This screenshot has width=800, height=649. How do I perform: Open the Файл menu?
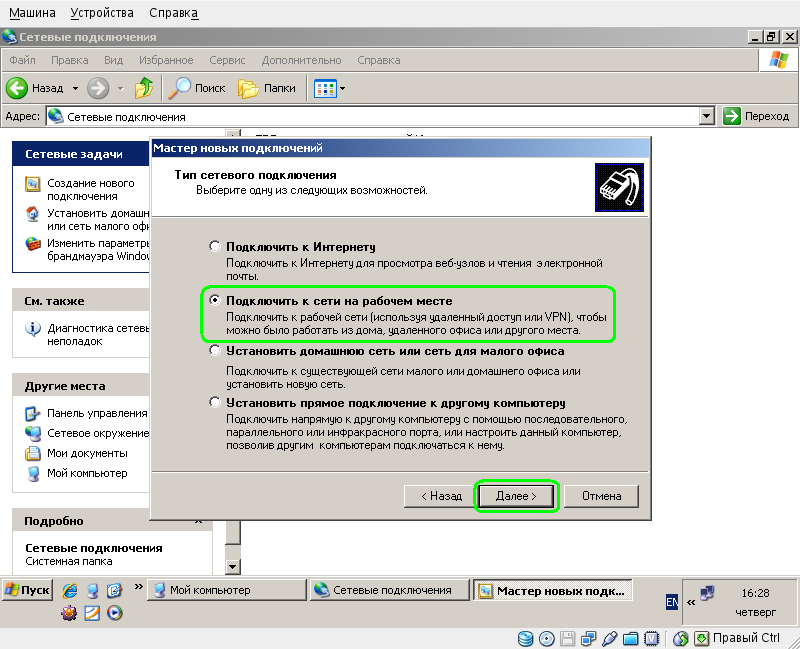click(22, 60)
